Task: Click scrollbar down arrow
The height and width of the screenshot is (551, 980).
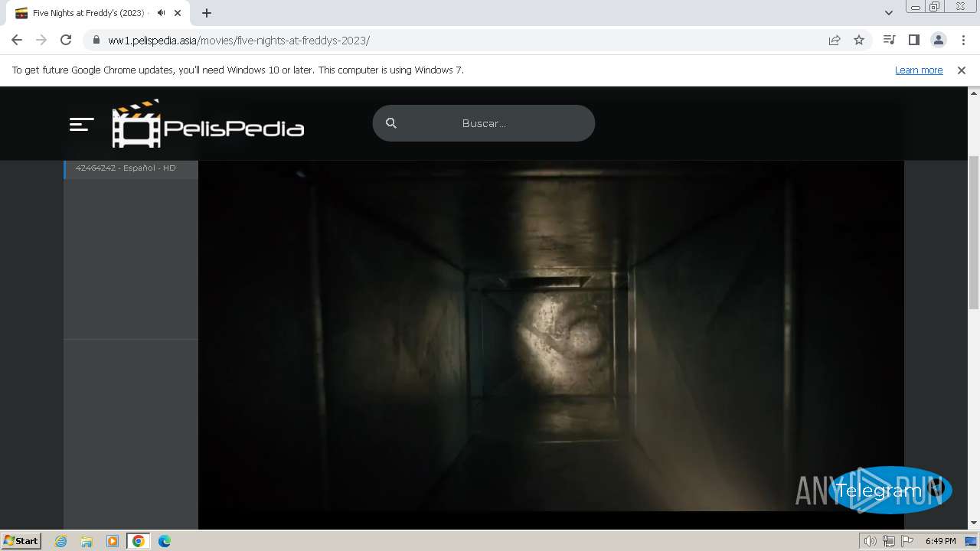Action: 974,523
